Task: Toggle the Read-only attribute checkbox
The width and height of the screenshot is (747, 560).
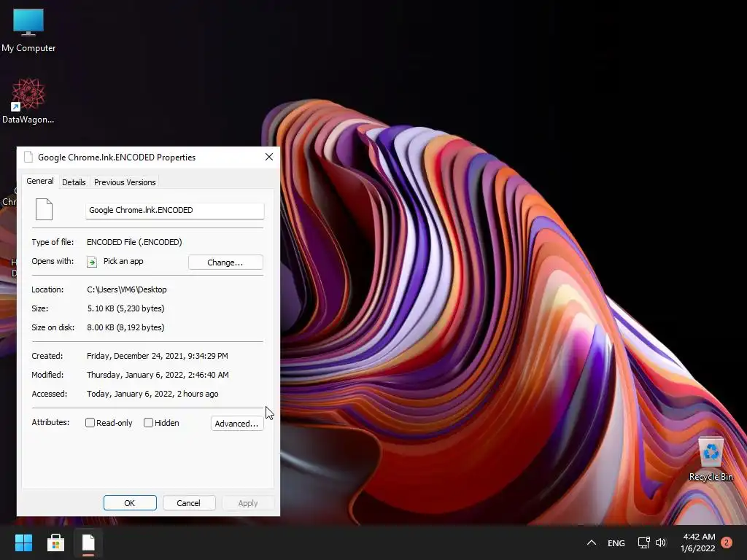Action: (x=90, y=422)
